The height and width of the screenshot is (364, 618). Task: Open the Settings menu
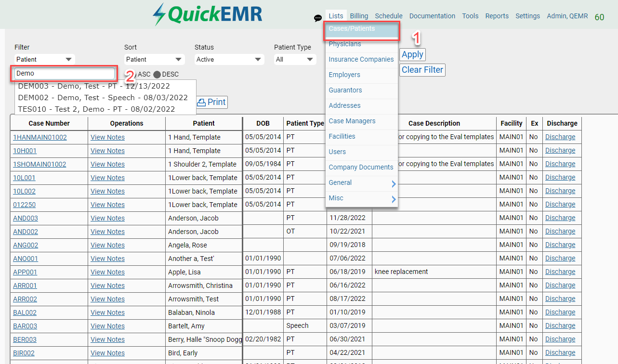[528, 16]
